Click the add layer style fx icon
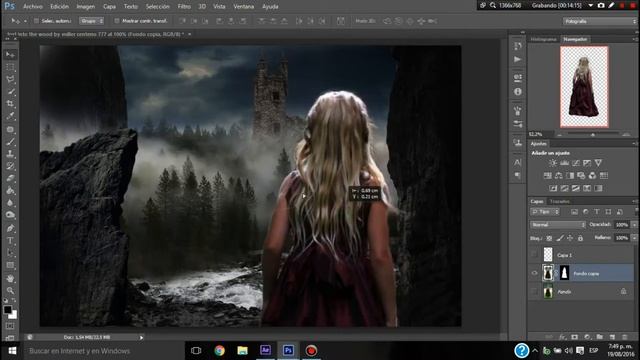The image size is (640, 360). tap(562, 337)
